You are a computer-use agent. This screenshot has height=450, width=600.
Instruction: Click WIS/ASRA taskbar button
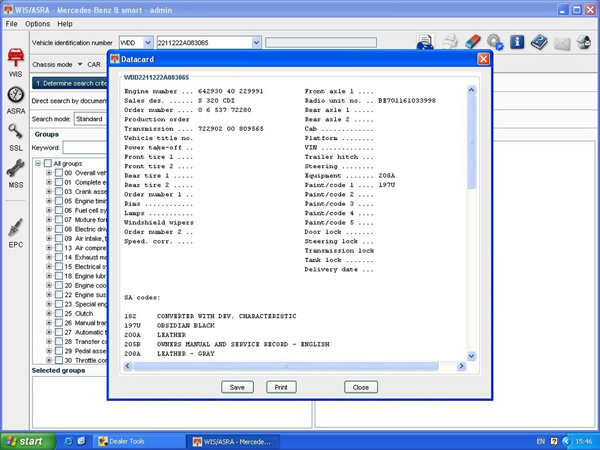click(x=232, y=441)
